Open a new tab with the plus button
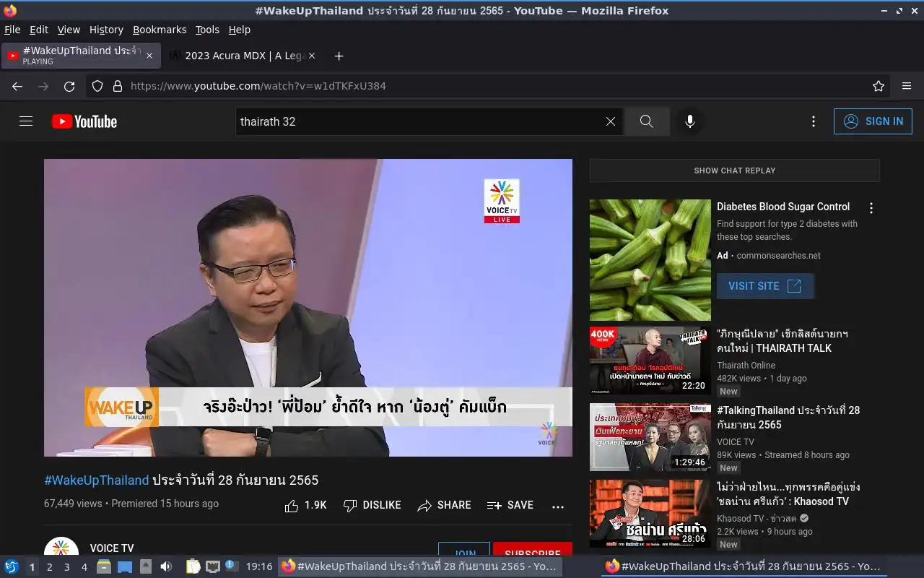924x578 pixels. tap(339, 56)
